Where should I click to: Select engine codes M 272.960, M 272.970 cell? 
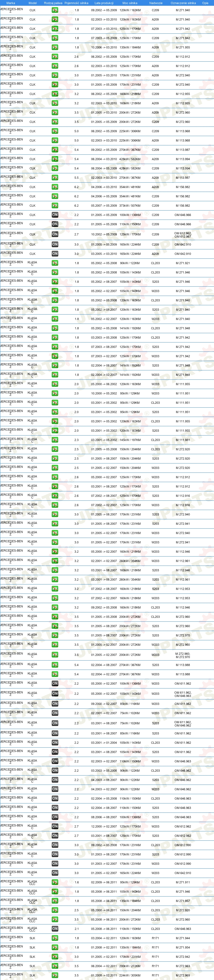coord(183,656)
